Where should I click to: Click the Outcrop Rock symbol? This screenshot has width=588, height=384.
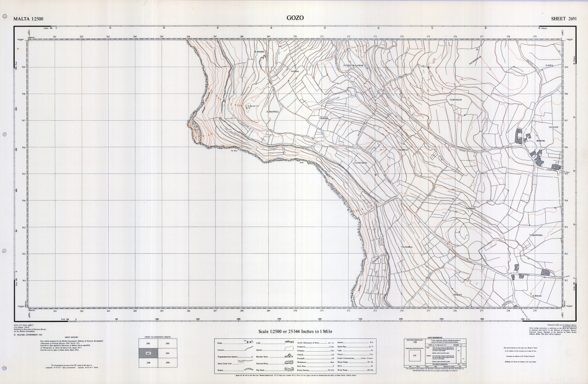(289, 363)
